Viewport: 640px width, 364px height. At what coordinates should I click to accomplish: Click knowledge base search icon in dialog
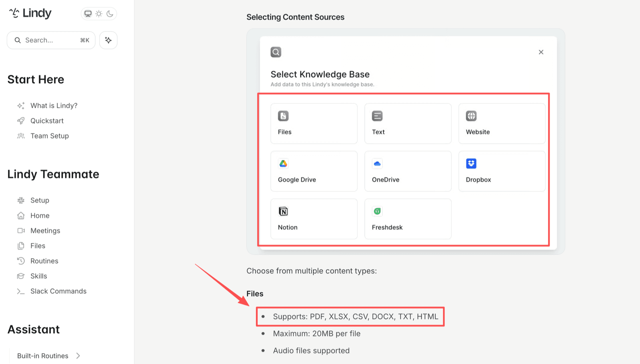pos(276,52)
